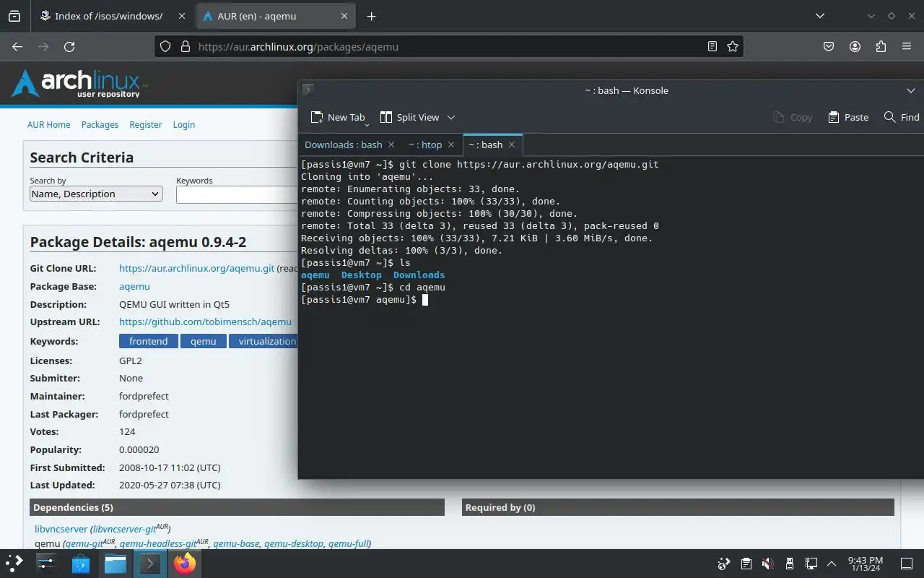Click the site security padlock icon
Viewport: 924px width, 578px height.
[x=185, y=46]
